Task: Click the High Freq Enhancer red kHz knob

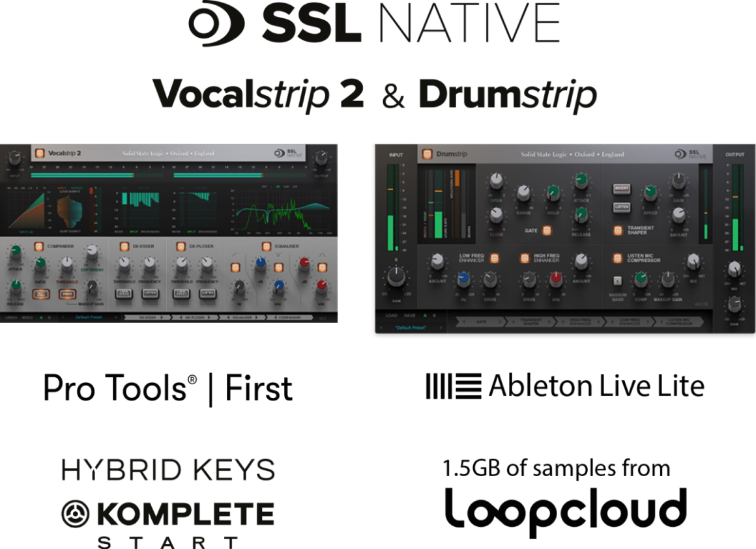Action: tap(555, 279)
